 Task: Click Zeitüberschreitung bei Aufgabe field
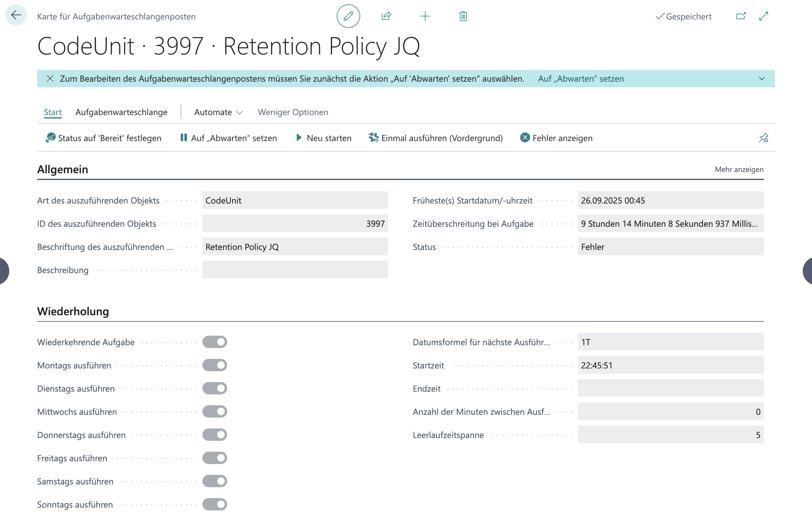[671, 223]
